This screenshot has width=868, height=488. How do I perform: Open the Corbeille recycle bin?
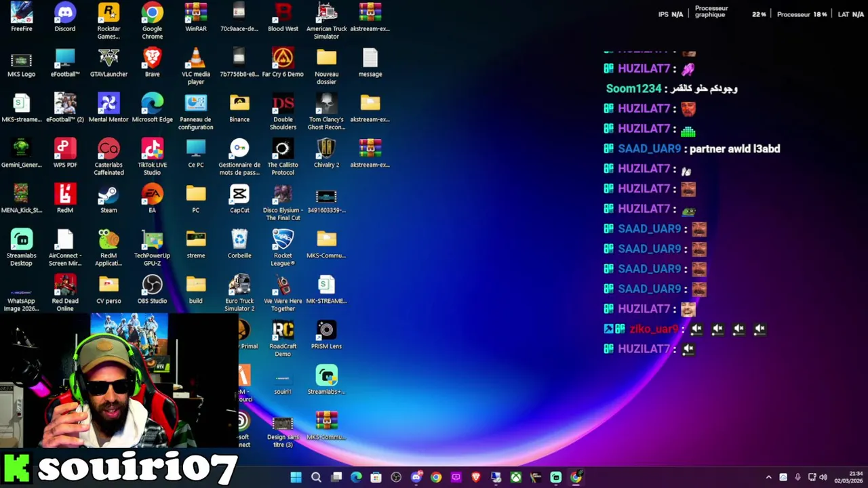[239, 244]
